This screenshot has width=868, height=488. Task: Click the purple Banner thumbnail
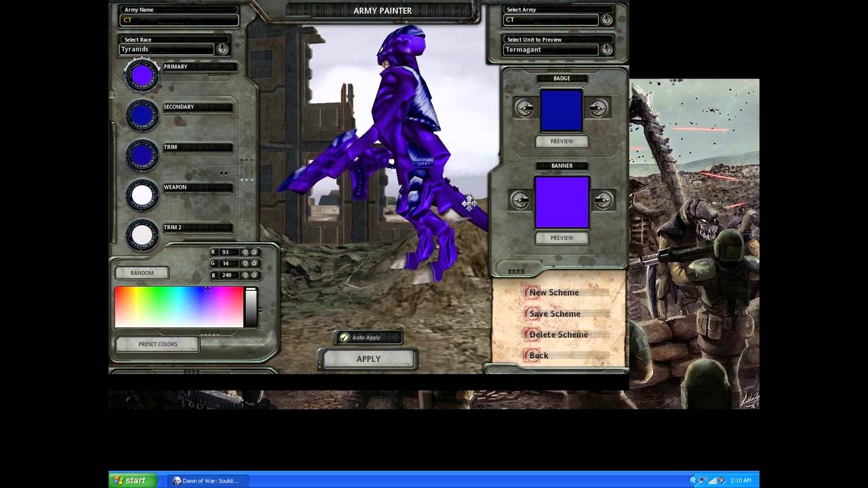[x=562, y=202]
